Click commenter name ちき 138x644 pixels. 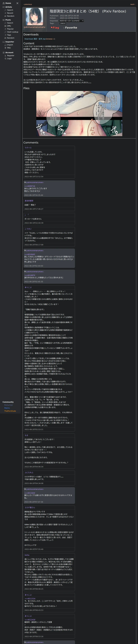coord(26,435)
